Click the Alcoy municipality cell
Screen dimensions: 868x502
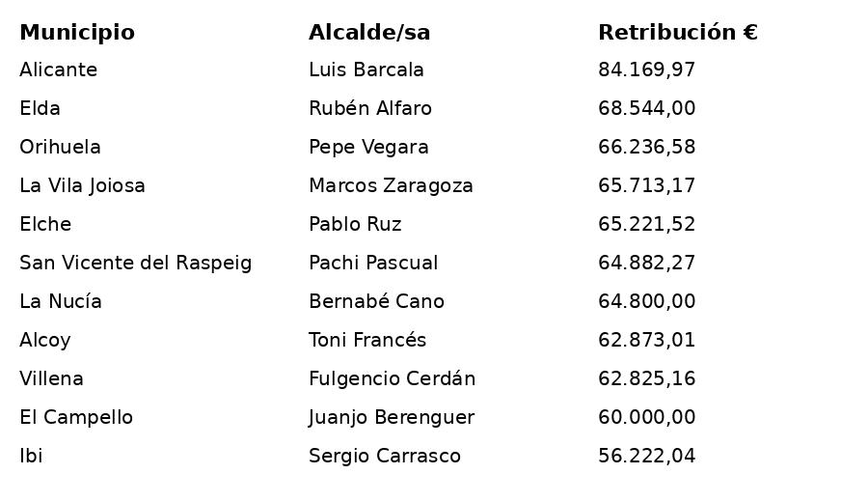click(x=44, y=341)
